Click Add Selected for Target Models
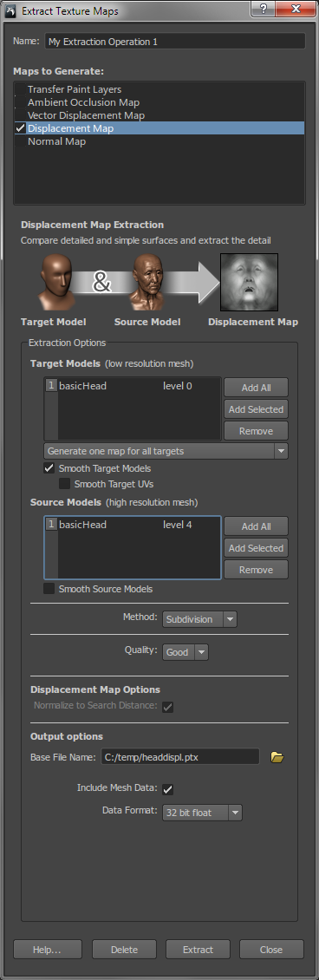 256,409
